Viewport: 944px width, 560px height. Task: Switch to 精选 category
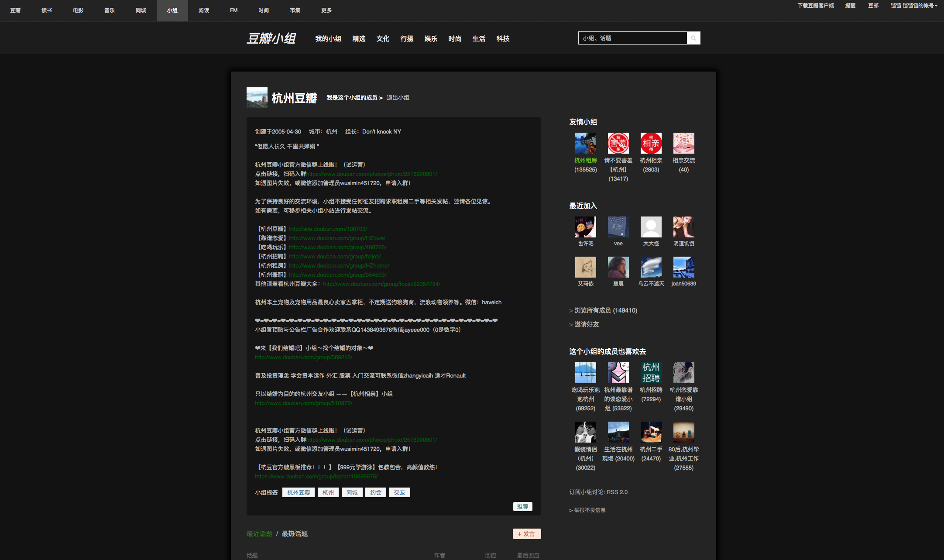click(x=359, y=39)
